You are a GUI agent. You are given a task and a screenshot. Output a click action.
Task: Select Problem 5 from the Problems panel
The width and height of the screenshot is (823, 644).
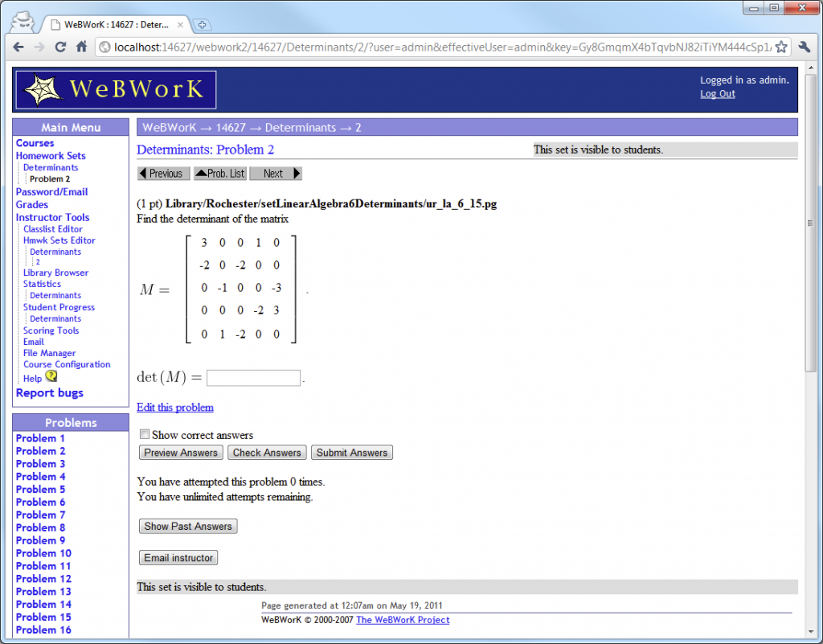40,489
